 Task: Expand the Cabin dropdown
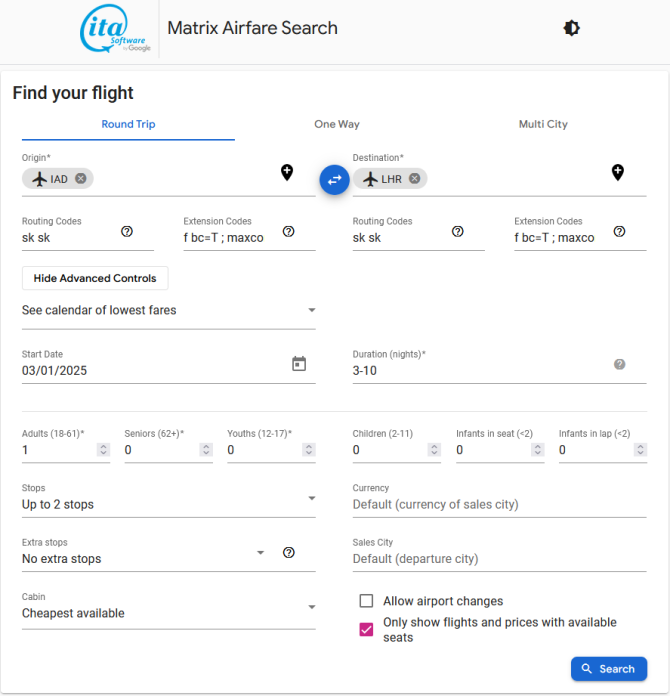pos(169,609)
